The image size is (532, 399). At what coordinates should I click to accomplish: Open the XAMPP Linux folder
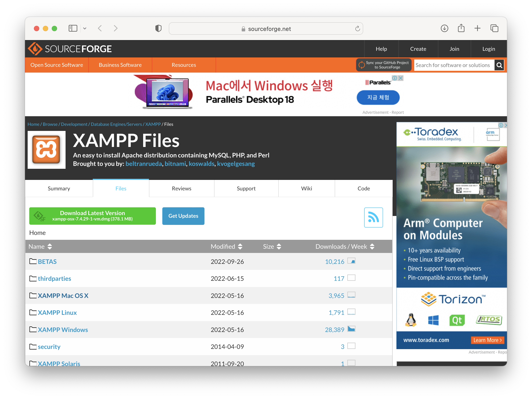click(57, 312)
